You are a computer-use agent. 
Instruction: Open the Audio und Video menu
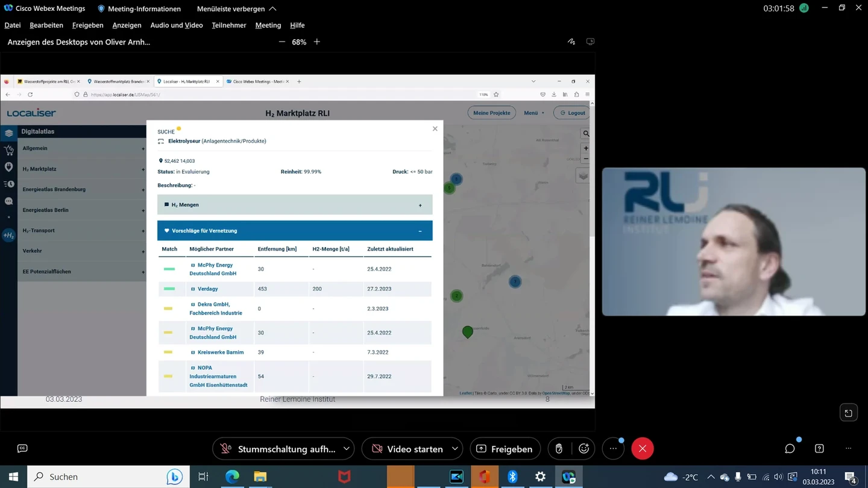click(x=177, y=25)
